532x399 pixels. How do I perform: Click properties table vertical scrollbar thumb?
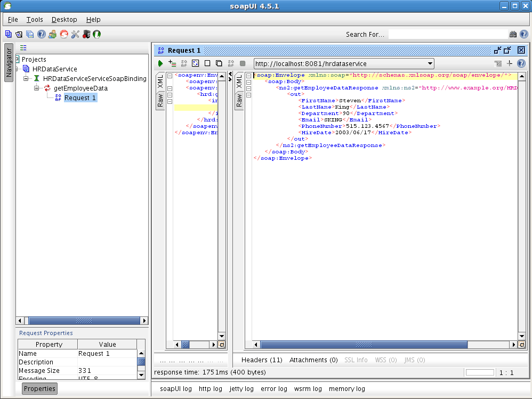click(x=141, y=361)
